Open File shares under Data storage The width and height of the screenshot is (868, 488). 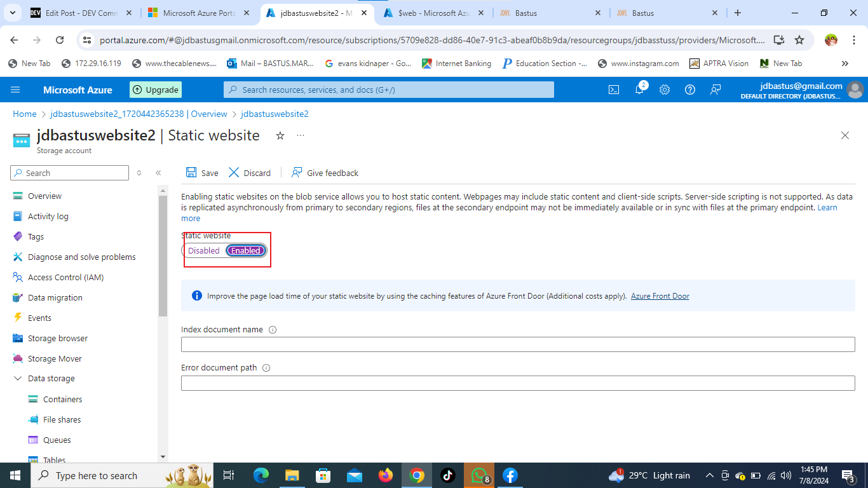pyautogui.click(x=62, y=420)
